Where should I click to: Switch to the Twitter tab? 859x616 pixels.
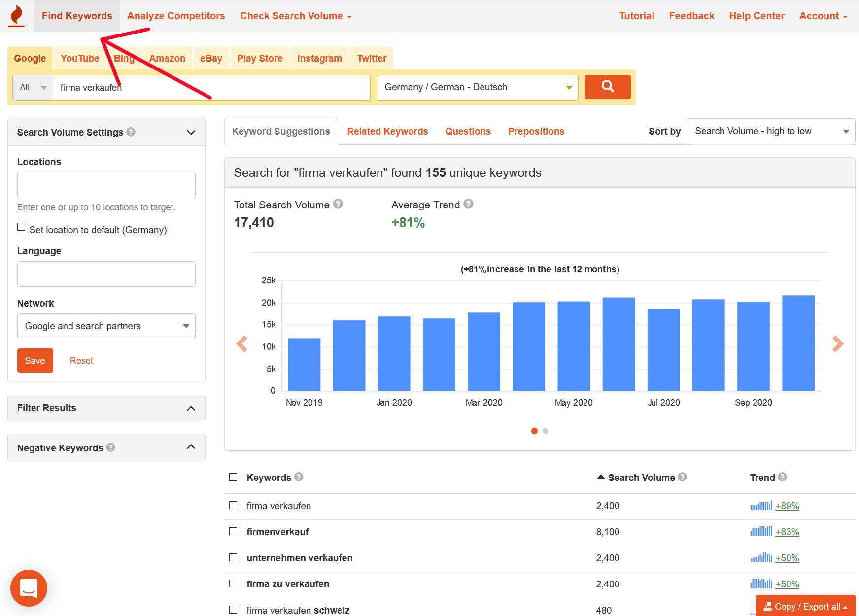372,58
